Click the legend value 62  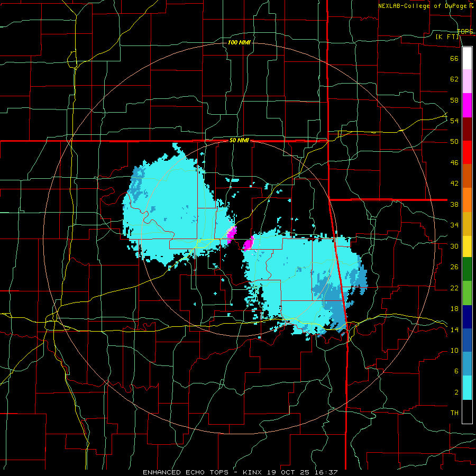pyautogui.click(x=454, y=79)
